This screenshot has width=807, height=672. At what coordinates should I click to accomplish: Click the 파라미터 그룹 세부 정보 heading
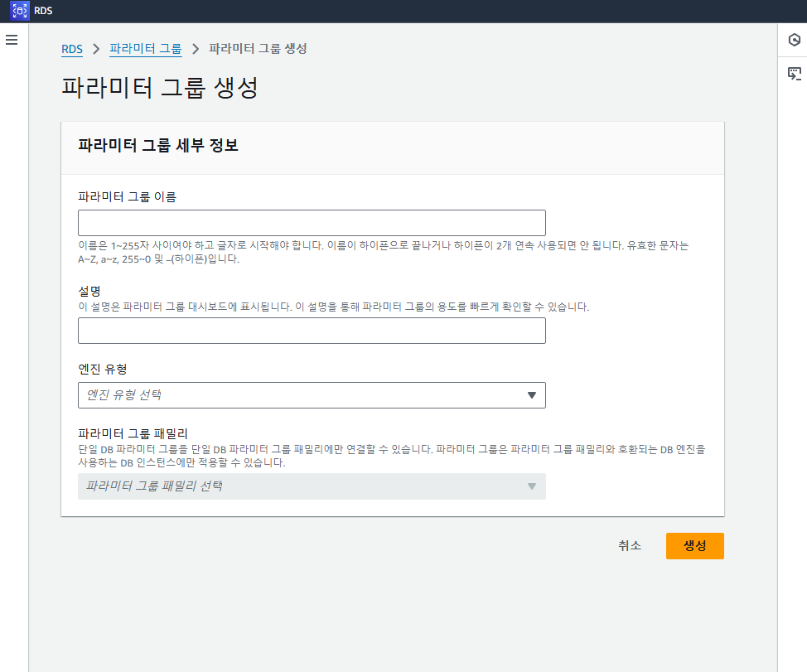[x=158, y=145]
